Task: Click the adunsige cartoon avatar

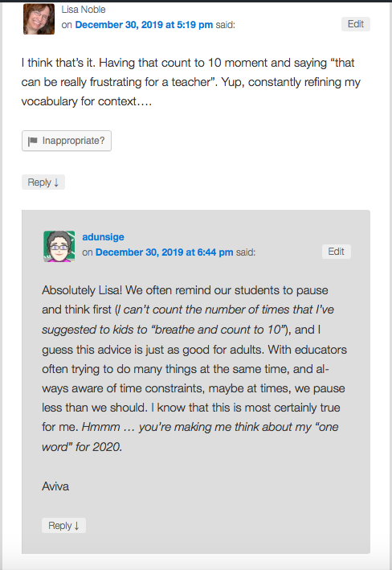Action: pos(59,247)
